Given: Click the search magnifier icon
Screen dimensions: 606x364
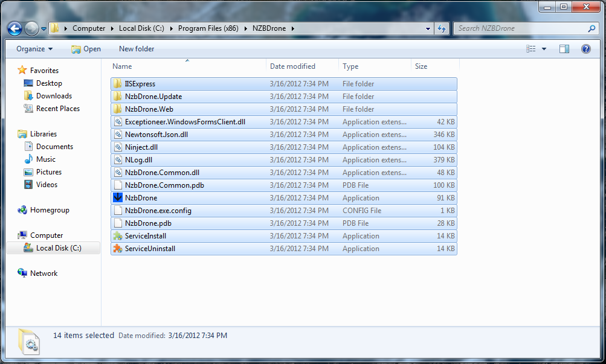Looking at the screenshot, I should pyautogui.click(x=591, y=28).
